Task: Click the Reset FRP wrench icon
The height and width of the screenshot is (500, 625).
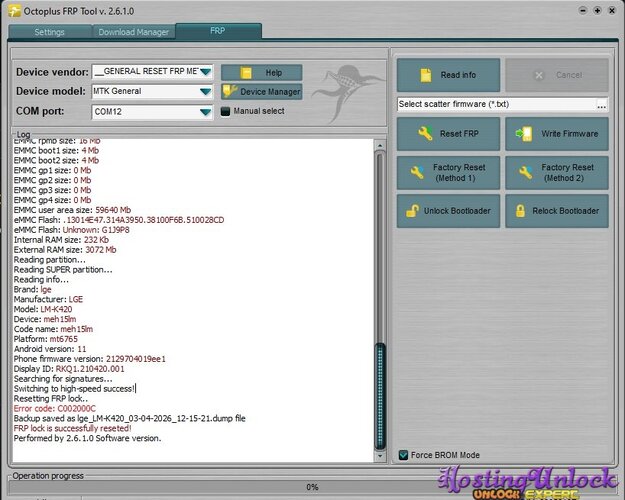Action: 425,134
